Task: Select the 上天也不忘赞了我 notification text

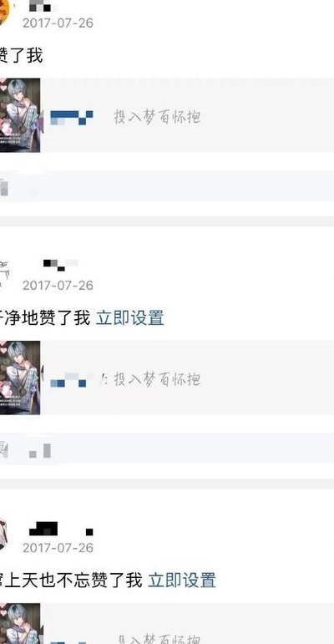Action: 71,581
